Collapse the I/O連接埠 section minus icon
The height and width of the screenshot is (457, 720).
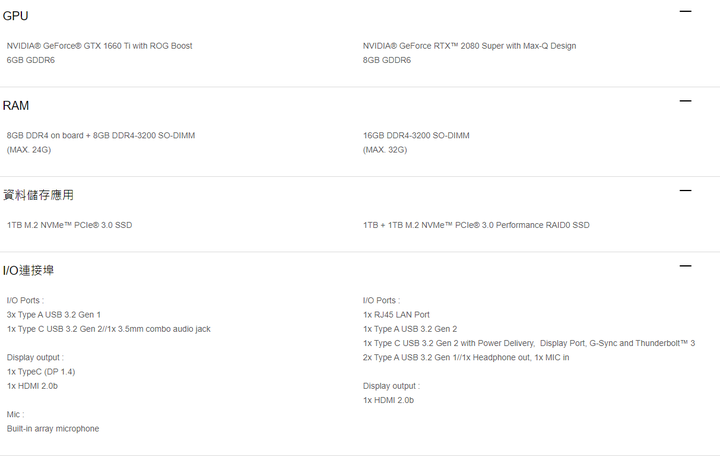[x=685, y=266]
